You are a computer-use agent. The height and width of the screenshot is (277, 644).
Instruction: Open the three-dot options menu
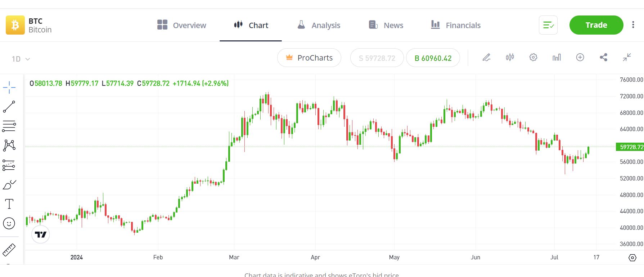pyautogui.click(x=634, y=24)
